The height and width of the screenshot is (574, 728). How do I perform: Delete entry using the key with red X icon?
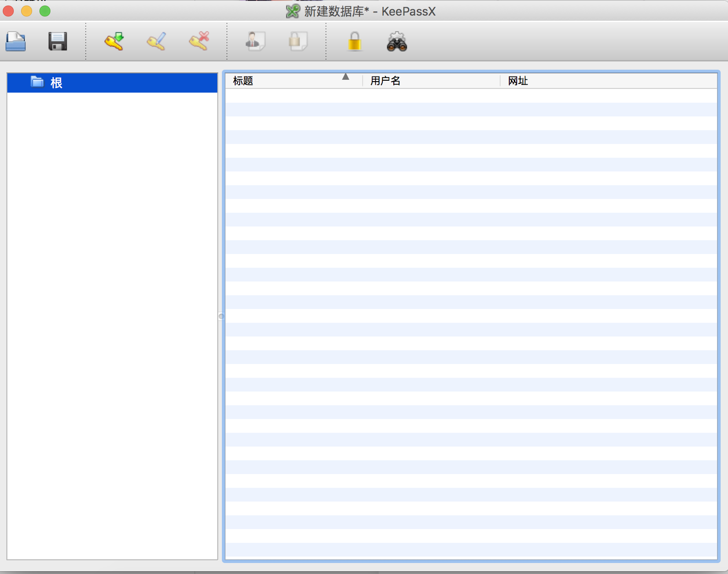click(199, 42)
